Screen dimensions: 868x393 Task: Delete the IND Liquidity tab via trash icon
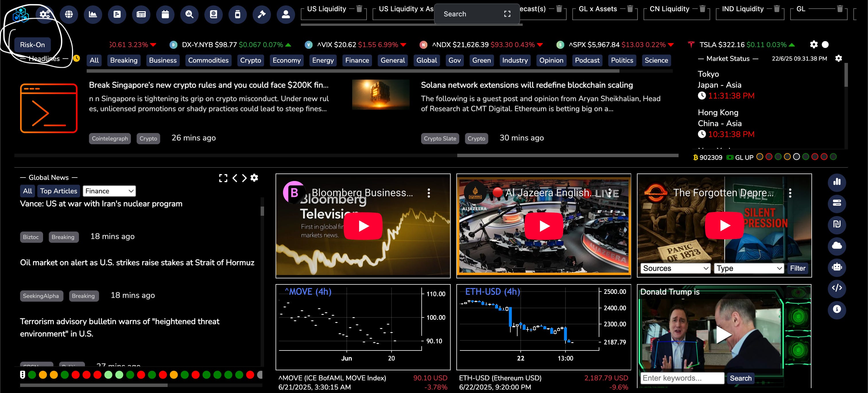[777, 9]
